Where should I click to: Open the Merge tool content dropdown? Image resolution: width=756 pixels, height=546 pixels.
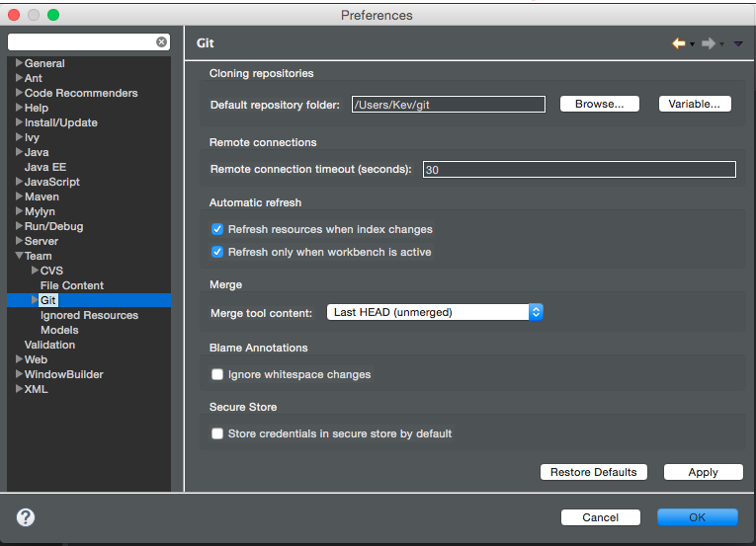click(435, 312)
